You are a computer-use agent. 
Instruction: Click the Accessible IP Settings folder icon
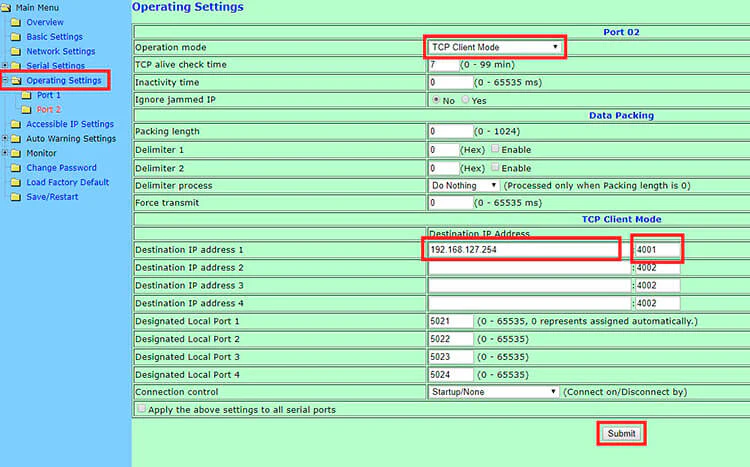[x=16, y=124]
